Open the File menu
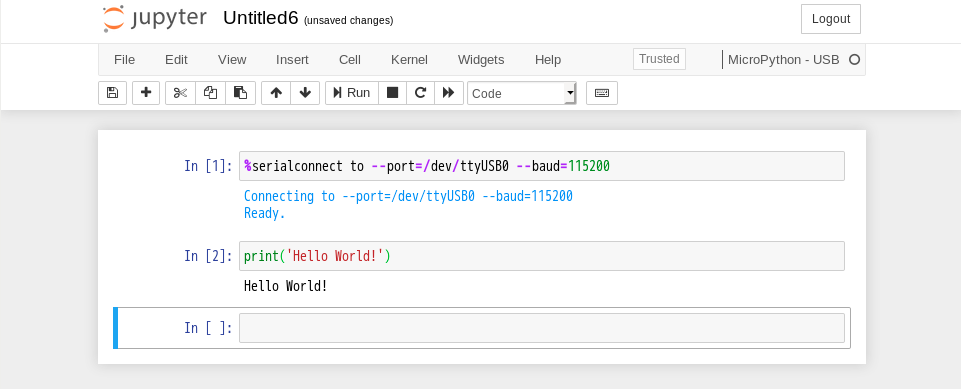This screenshot has height=389, width=961. point(124,59)
